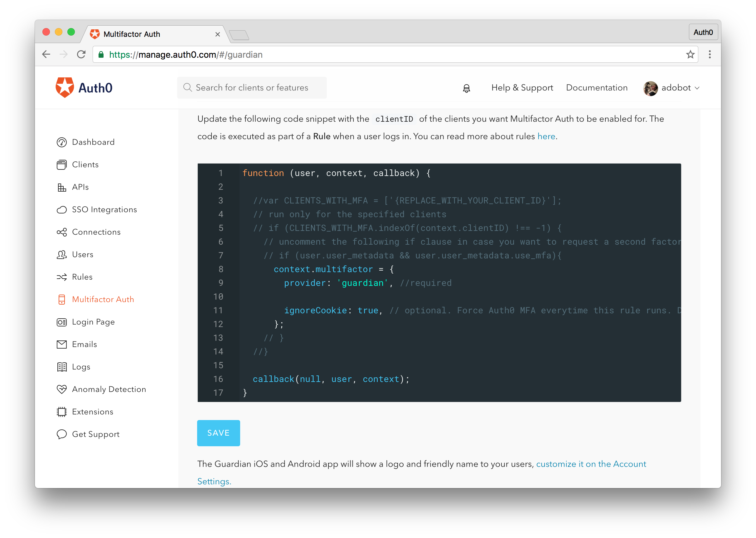Open Dashboard from the sidebar
The height and width of the screenshot is (538, 756).
tap(93, 142)
